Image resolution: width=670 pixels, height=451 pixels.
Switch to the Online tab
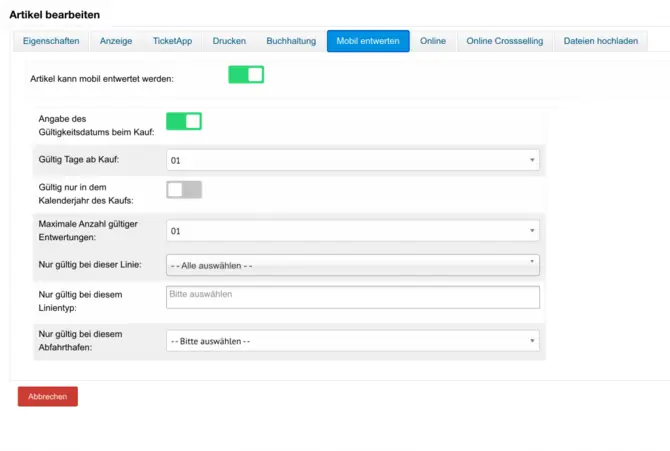pos(432,41)
